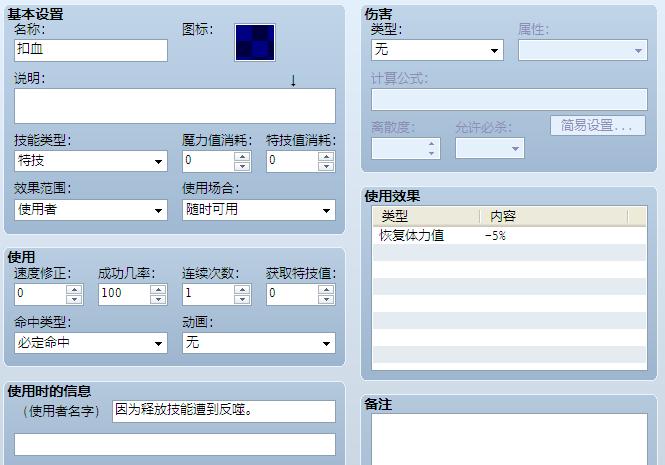Click the second empty message line field
Screen dimensions: 665x465
coord(175,444)
